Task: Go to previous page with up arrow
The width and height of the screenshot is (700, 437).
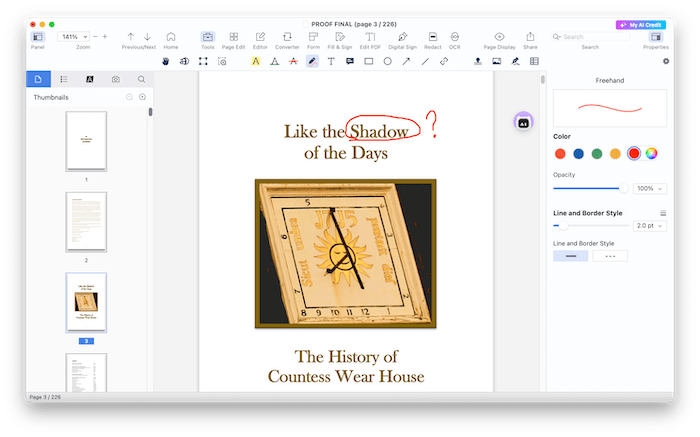Action: (x=130, y=37)
